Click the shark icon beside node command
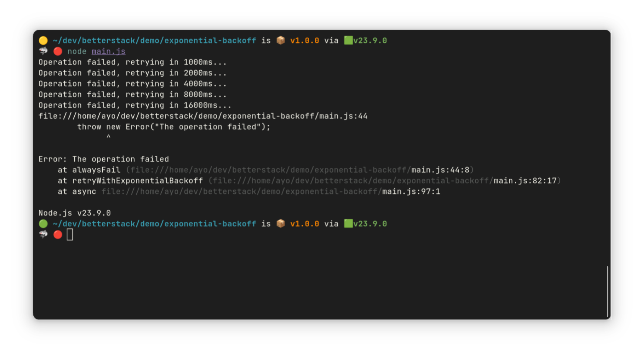The width and height of the screenshot is (644, 356). [43, 51]
